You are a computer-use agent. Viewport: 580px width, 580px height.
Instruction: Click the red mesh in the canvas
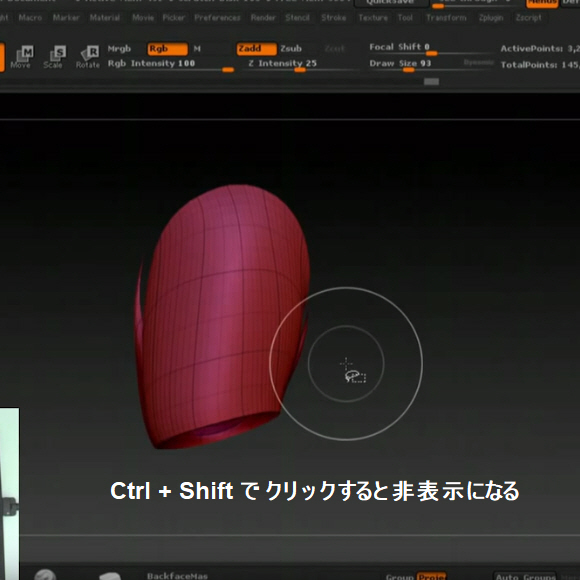click(222, 318)
